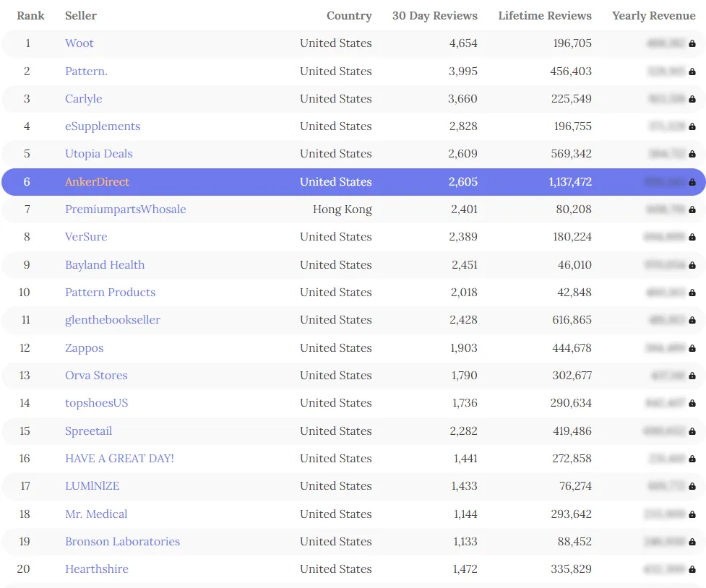Click the Rank column header

(30, 16)
